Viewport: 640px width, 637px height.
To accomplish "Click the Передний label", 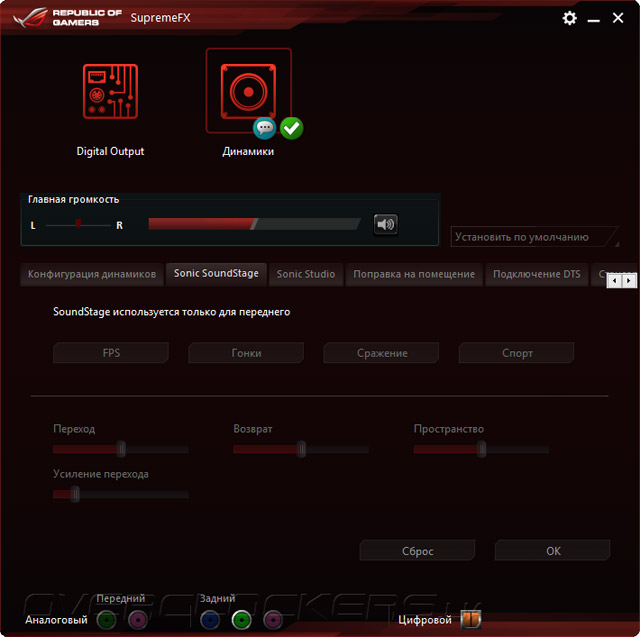I will [x=121, y=598].
